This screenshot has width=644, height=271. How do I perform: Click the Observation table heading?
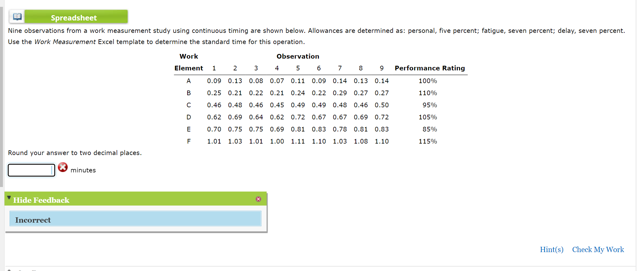tap(298, 56)
